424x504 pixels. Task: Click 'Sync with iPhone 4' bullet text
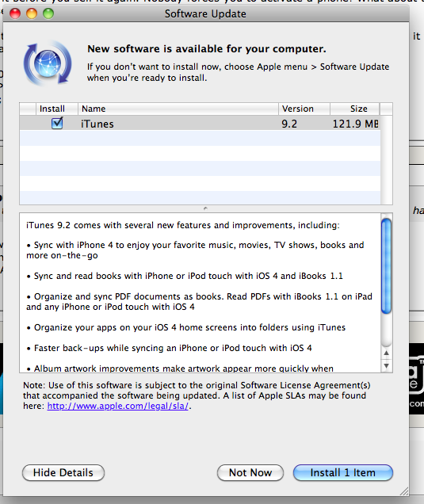195,250
